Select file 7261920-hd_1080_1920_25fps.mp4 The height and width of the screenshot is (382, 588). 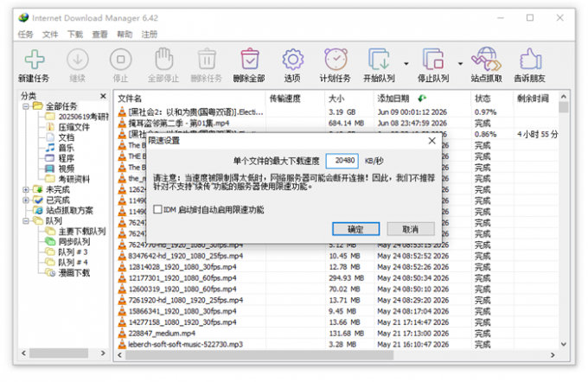coord(185,300)
